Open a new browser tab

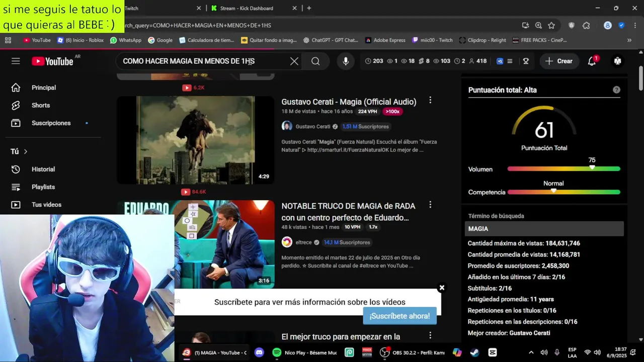click(309, 8)
